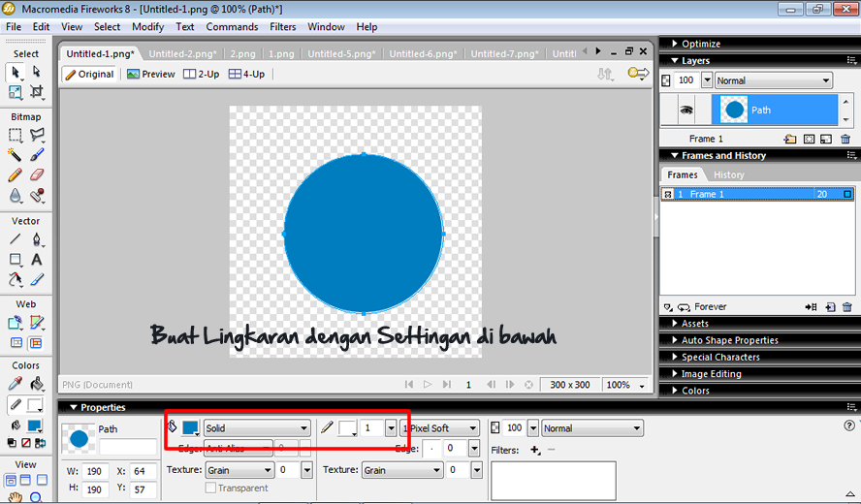Open the stroke color swatch in Properties
The image size is (861, 504).
(347, 428)
